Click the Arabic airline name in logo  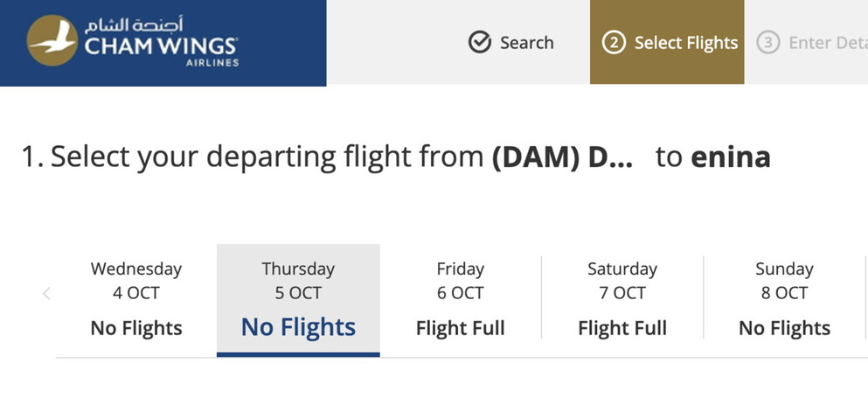(x=147, y=24)
